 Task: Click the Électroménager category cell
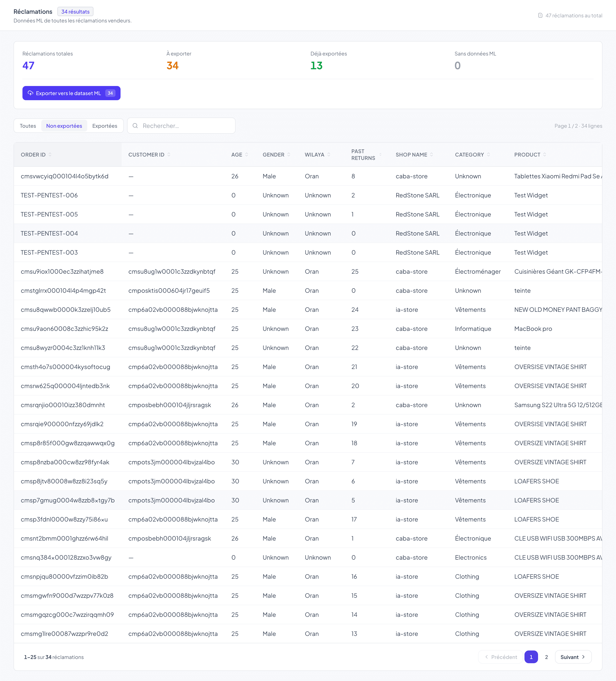click(x=478, y=271)
